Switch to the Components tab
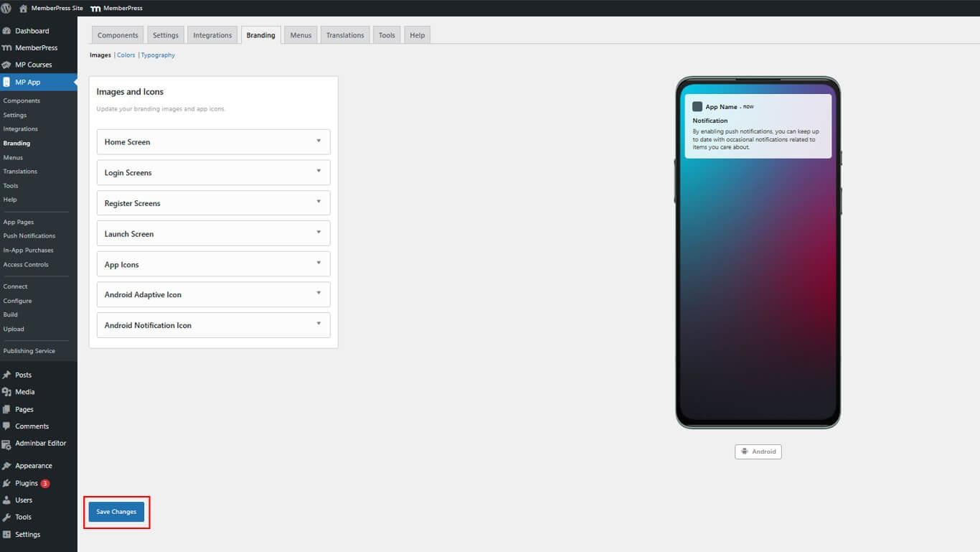The image size is (980, 552). pos(118,35)
